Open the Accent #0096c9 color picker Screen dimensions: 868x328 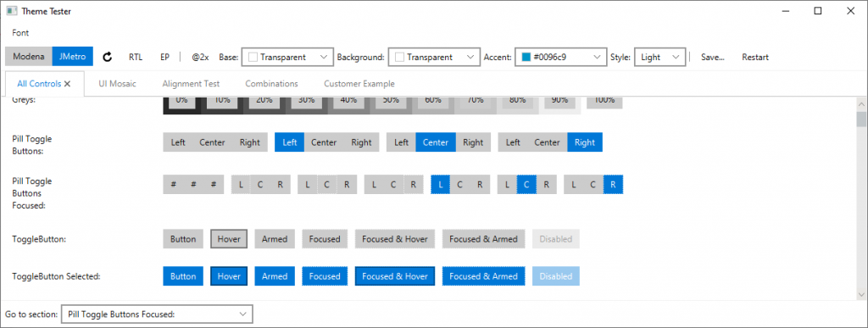click(559, 57)
